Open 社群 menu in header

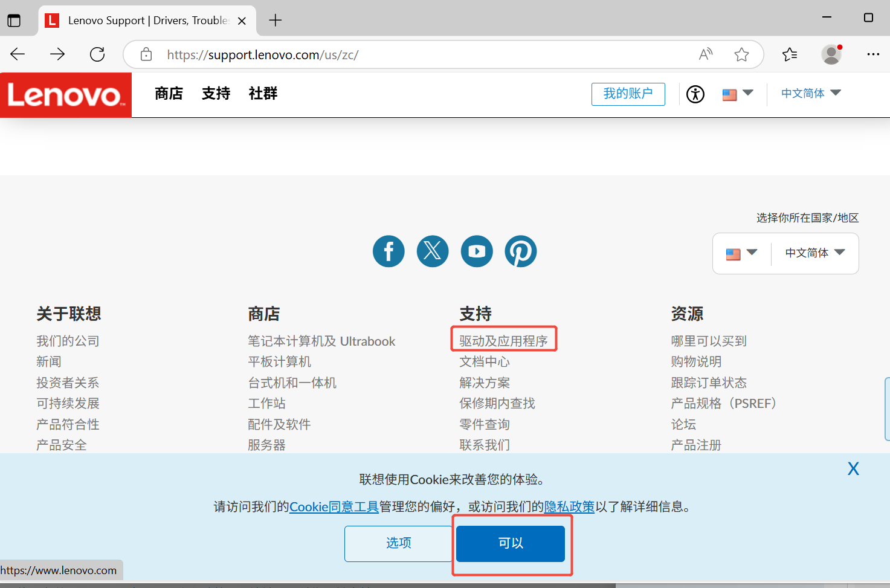click(263, 94)
